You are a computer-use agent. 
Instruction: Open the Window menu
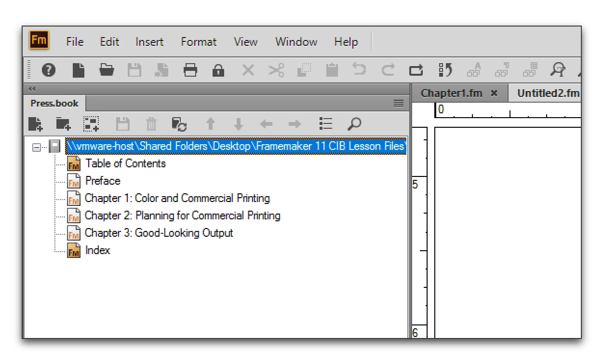[x=296, y=41]
